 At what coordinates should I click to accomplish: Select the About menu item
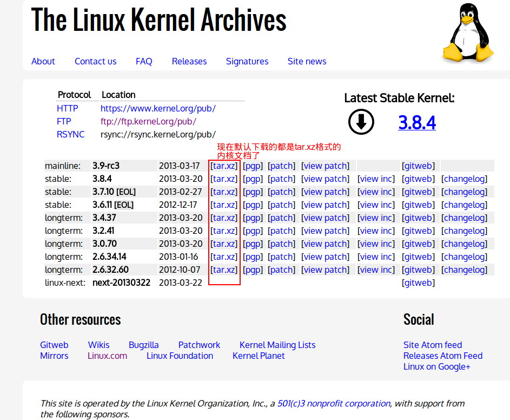[43, 61]
